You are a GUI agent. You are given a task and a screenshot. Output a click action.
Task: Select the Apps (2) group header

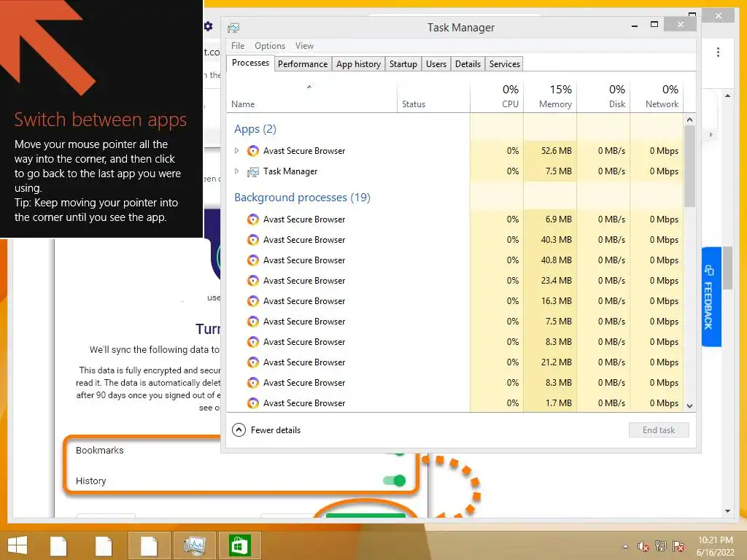coord(255,129)
